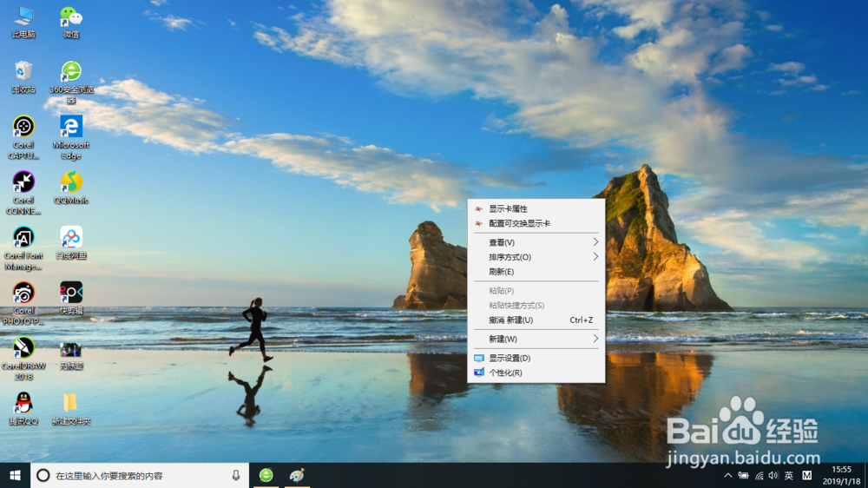The image size is (868, 488).
Task: Switch the 英 input language indicator
Action: [x=789, y=475]
